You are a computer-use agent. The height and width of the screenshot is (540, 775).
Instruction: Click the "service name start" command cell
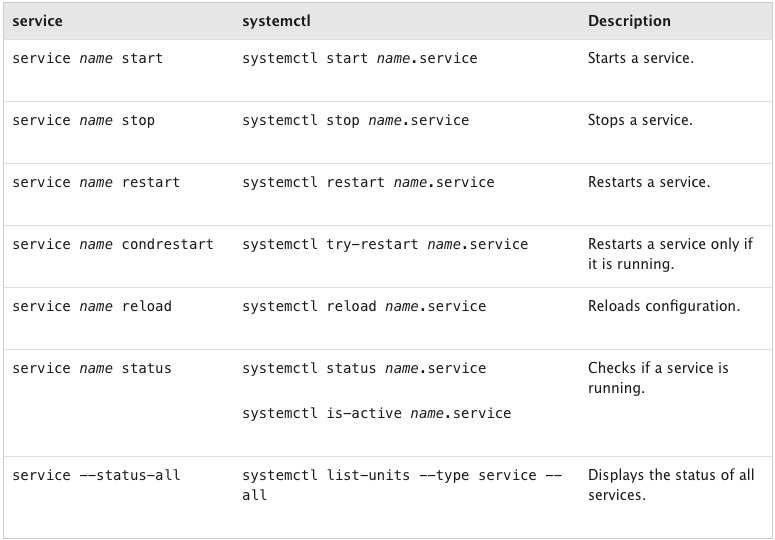point(87,58)
